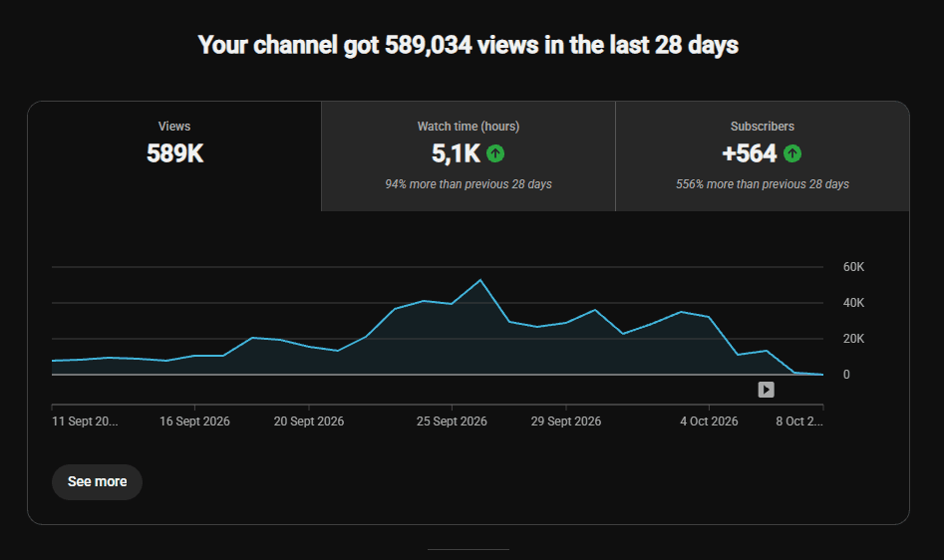Viewport: 944px width, 560px height.
Task: Switch to Watch time (hours) tab
Action: tap(469, 156)
